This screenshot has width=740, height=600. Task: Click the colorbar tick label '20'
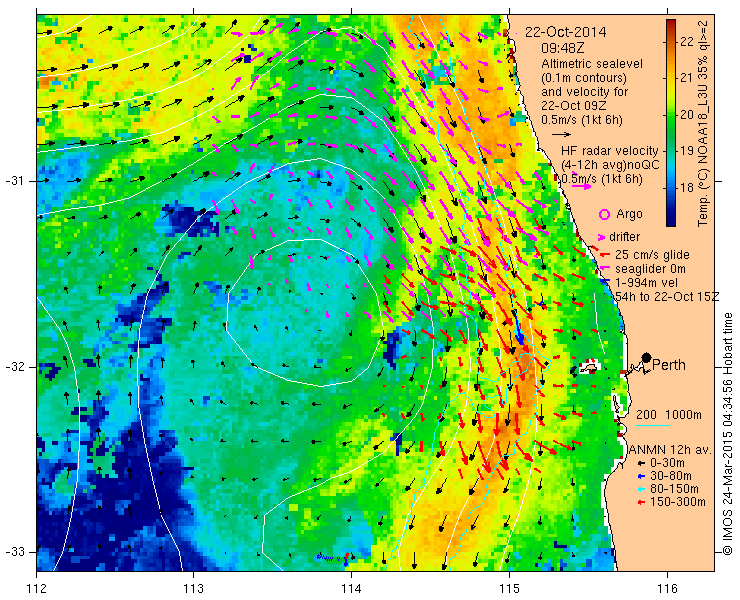687,115
